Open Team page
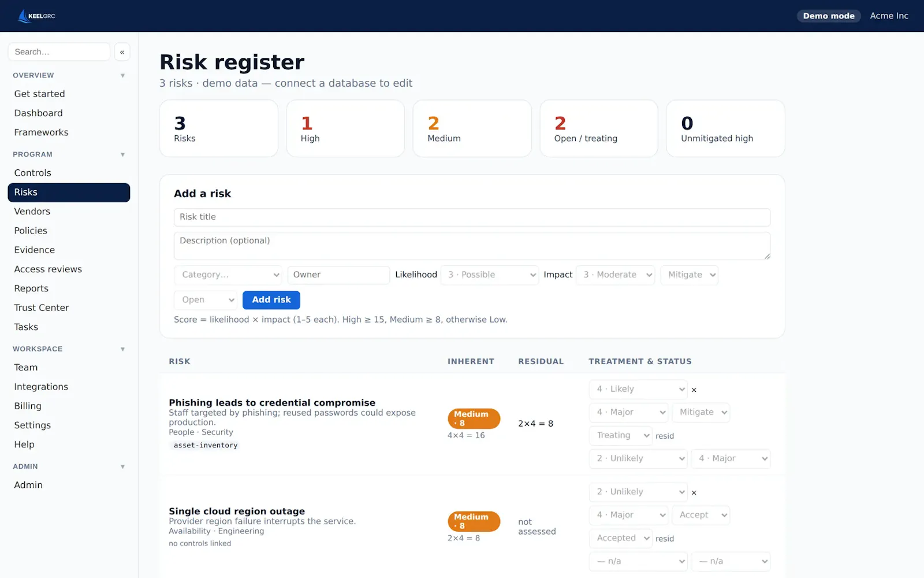The width and height of the screenshot is (924, 578). coord(69,368)
